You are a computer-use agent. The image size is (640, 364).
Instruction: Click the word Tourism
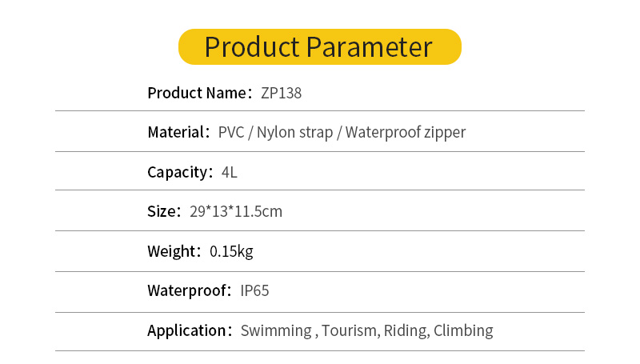tap(350, 330)
